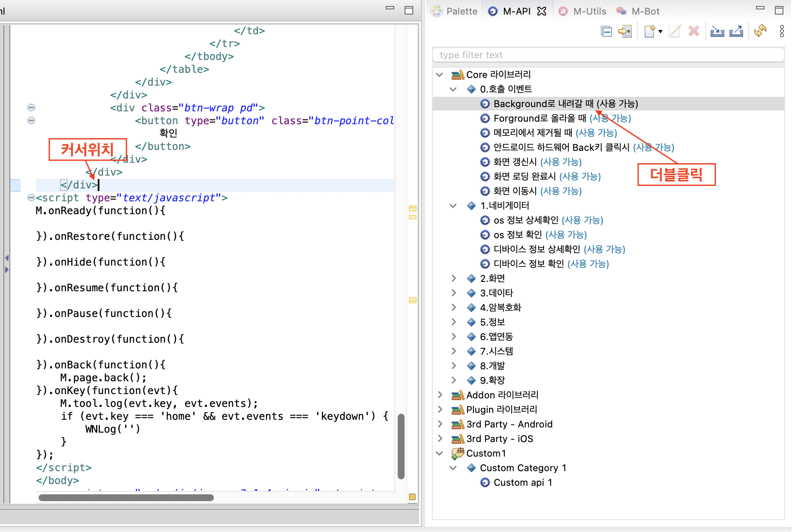Expand the Plugin 라이브러리 node
792x532 pixels.
[440, 409]
